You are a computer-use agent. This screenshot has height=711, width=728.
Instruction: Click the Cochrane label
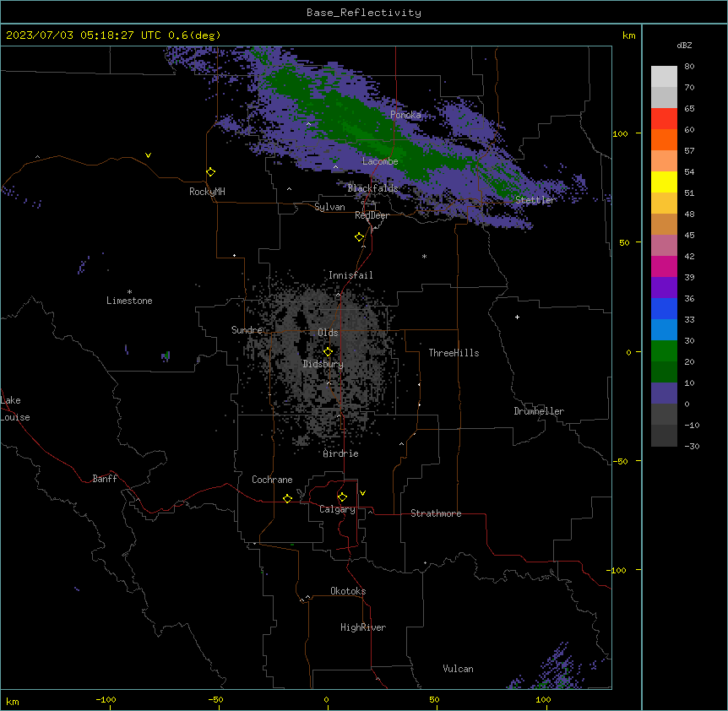coord(272,480)
